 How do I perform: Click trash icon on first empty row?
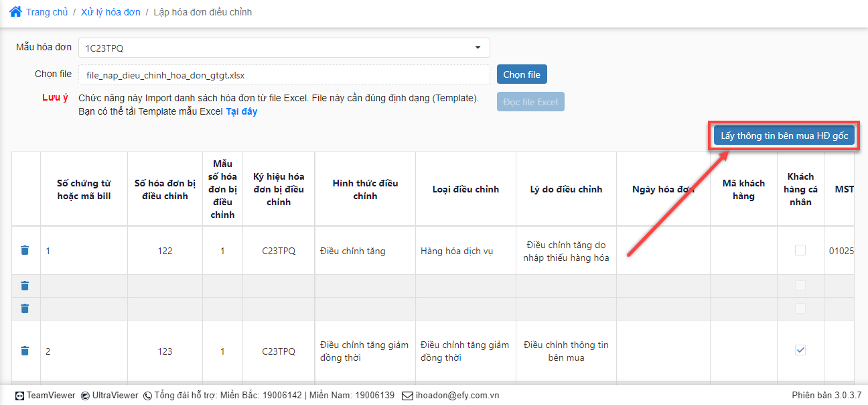(25, 286)
